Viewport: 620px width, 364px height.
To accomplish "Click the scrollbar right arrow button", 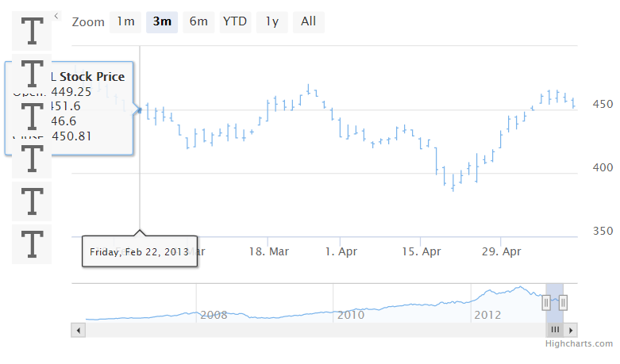I will pyautogui.click(x=570, y=330).
